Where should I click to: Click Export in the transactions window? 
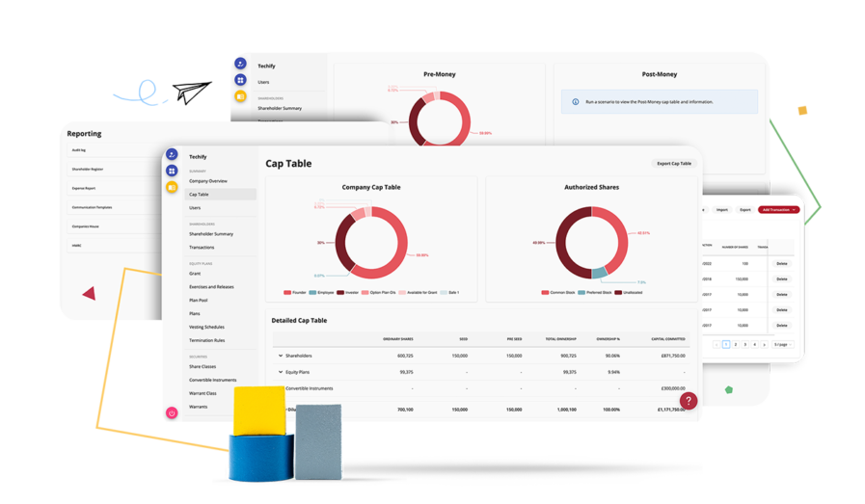click(744, 209)
